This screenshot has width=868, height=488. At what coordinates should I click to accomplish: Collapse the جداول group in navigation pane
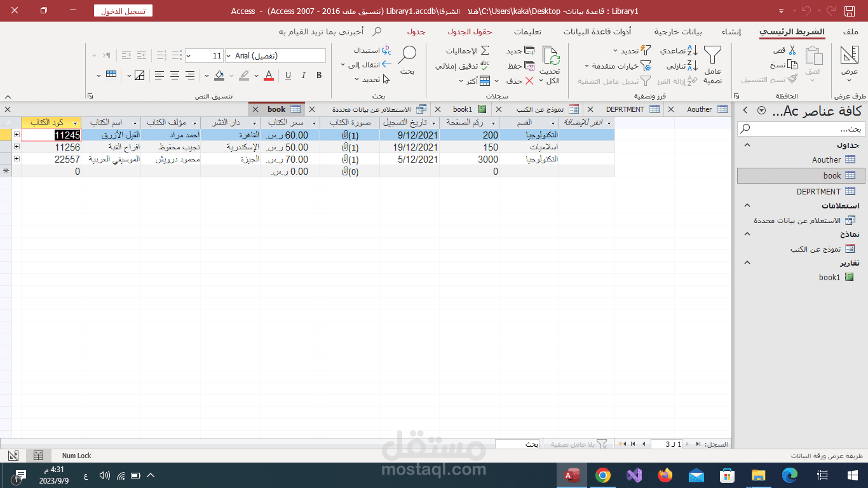[x=747, y=146]
